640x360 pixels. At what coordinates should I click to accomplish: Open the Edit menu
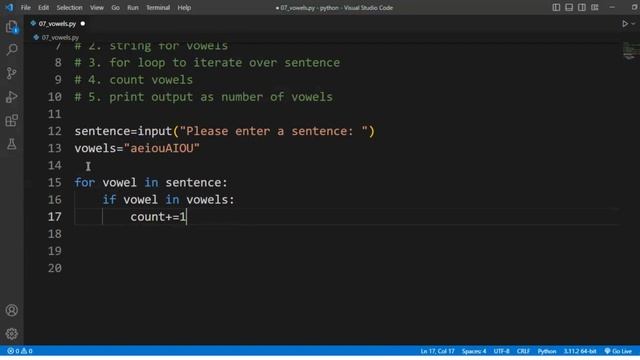[43, 7]
